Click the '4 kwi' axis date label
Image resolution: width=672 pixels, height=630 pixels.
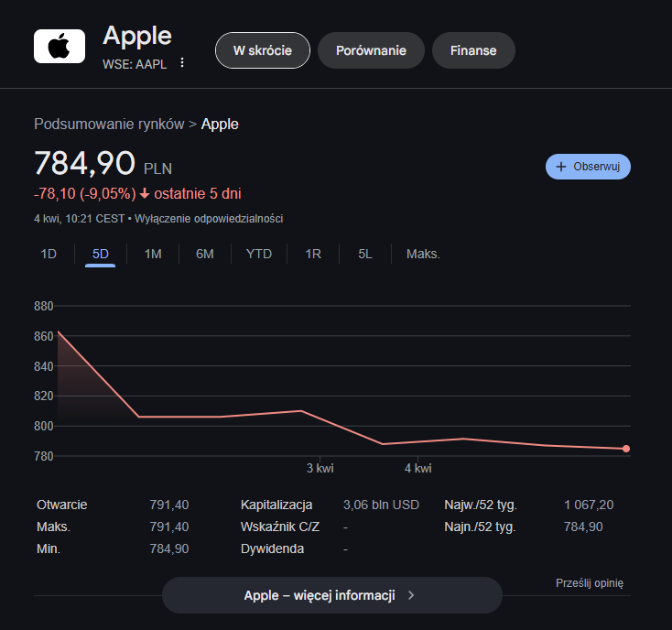(x=417, y=468)
